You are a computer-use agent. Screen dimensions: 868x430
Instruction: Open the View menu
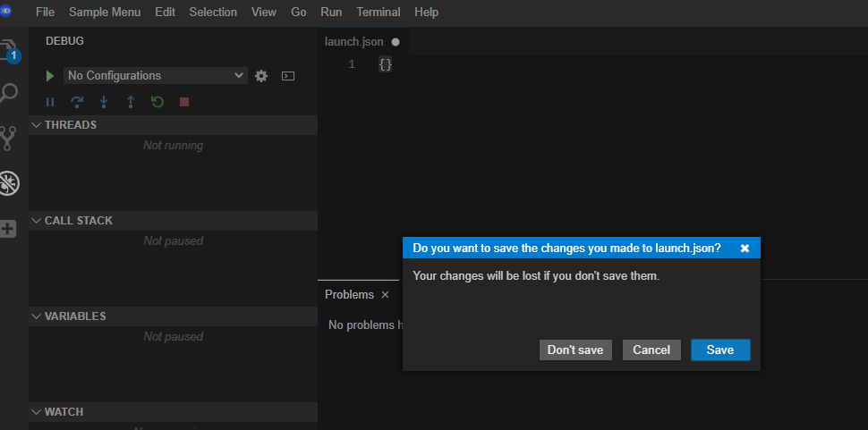[263, 12]
